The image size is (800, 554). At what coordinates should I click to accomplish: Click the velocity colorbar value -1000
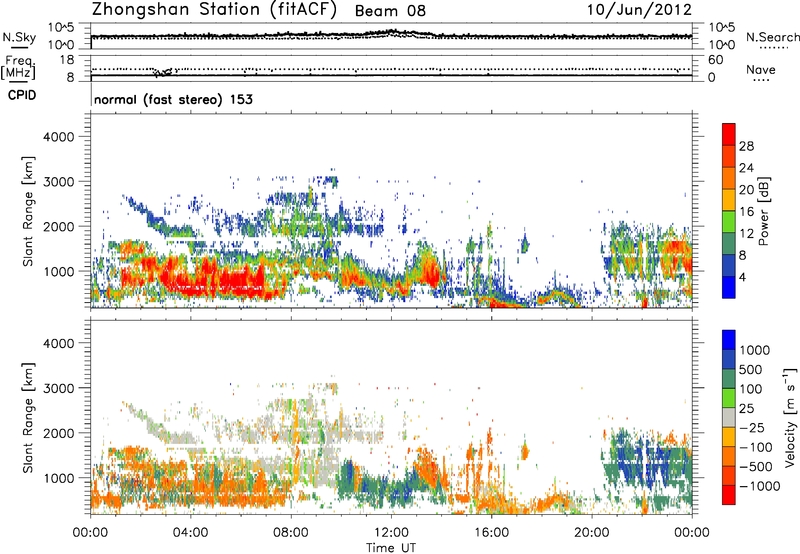(x=760, y=486)
